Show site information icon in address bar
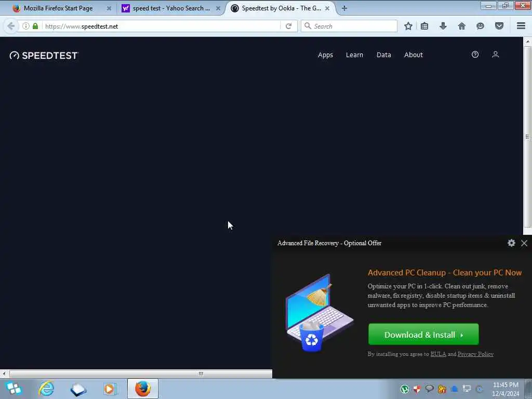Screen dimensions: 532x399 click(26, 26)
